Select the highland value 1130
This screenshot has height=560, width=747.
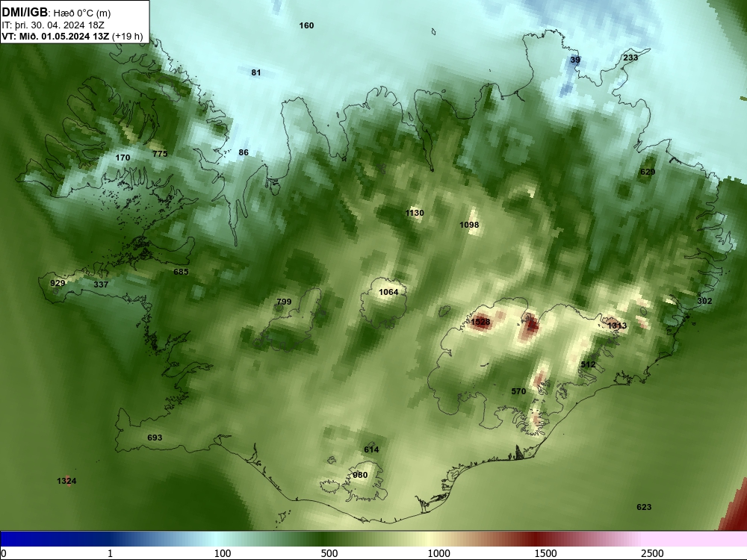[415, 213]
